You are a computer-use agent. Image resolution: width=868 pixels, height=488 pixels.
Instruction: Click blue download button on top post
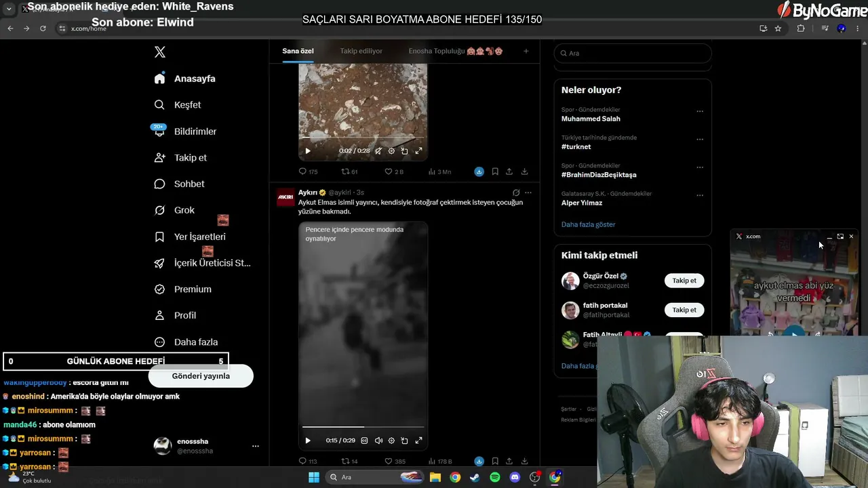479,171
